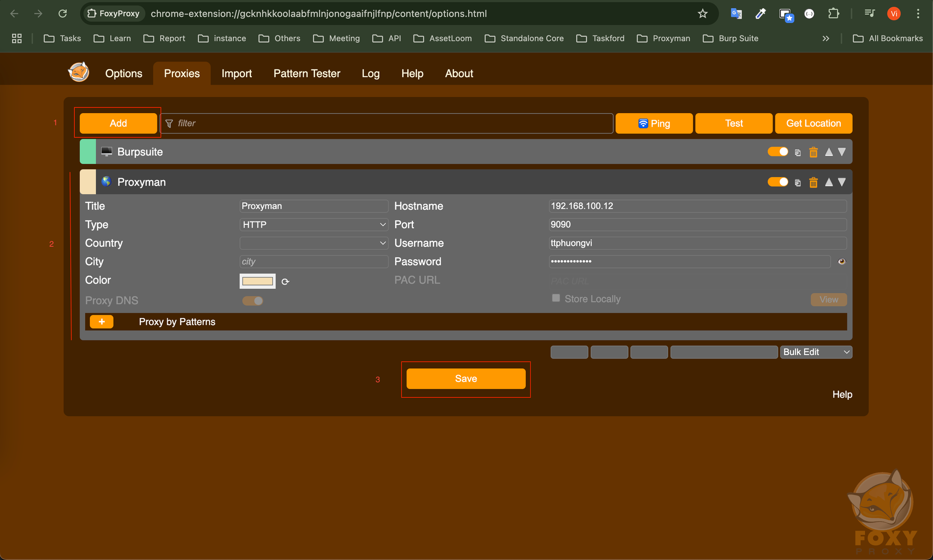The width and height of the screenshot is (933, 560).
Task: Click the round white extension icon
Action: coord(809,14)
